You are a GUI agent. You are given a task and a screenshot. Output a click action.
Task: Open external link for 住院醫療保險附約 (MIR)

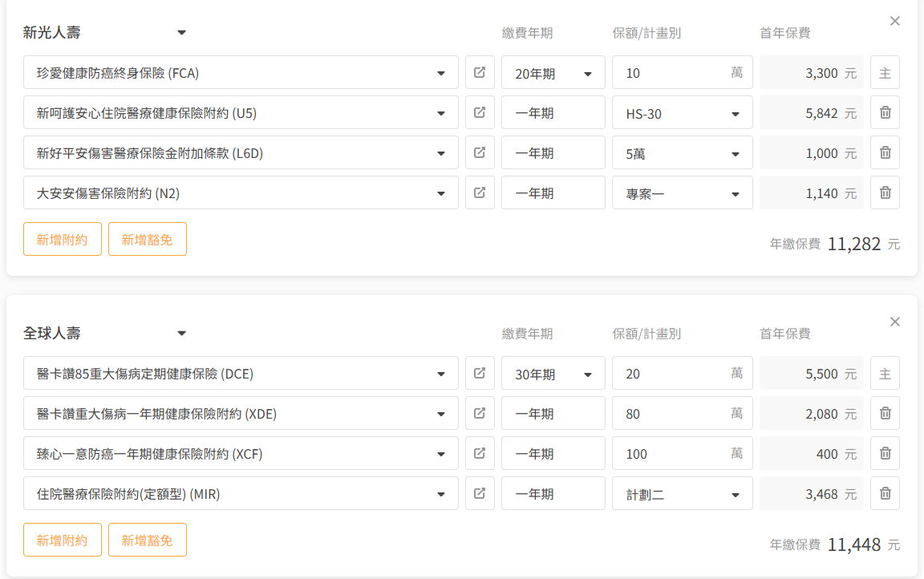tap(480, 494)
